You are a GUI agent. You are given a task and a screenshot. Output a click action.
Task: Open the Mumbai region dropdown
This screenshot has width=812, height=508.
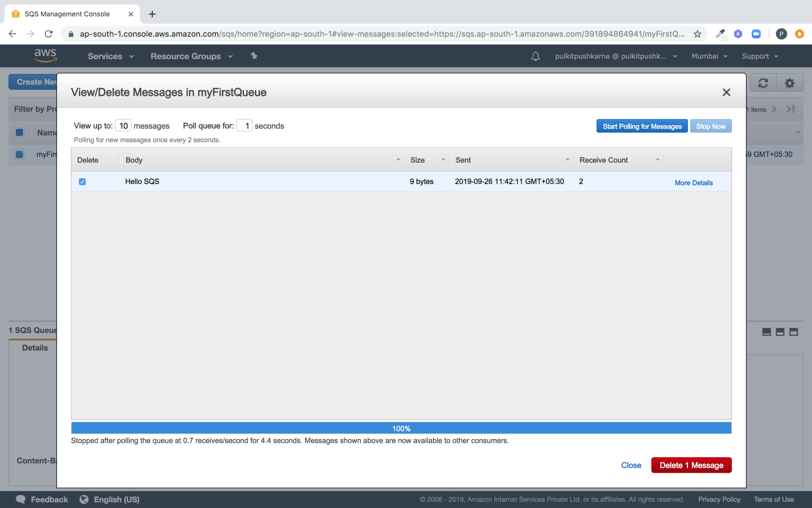(709, 56)
